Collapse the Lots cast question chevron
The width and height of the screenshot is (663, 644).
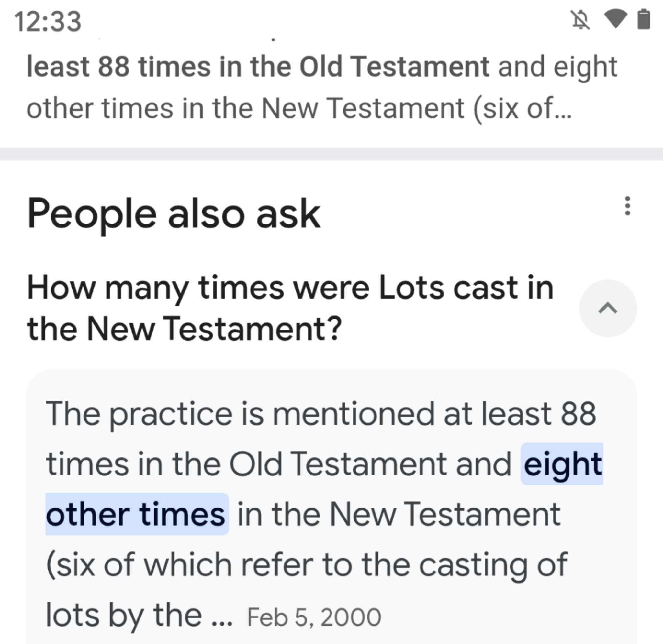(x=608, y=308)
